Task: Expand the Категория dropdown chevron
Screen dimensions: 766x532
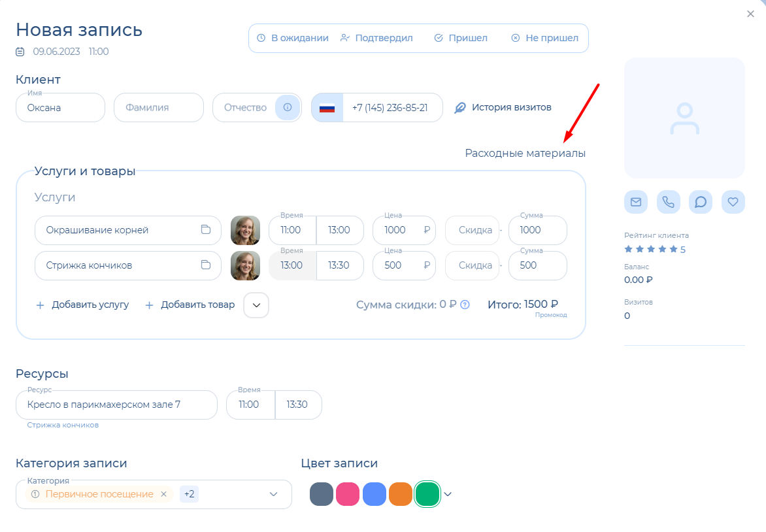Action: (274, 494)
